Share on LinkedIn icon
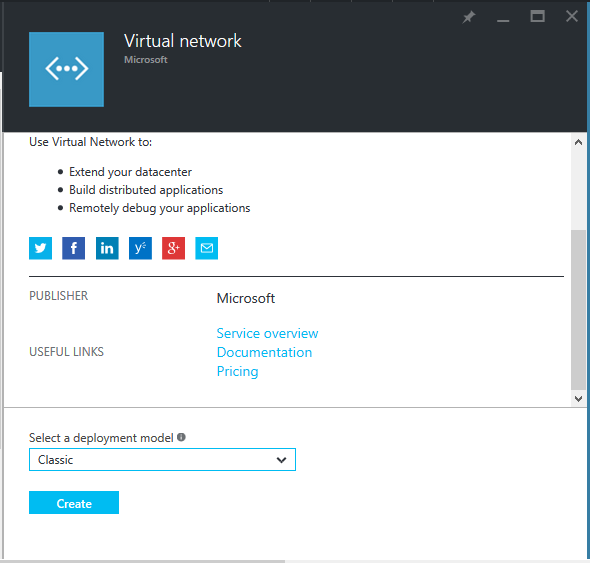Image resolution: width=590 pixels, height=563 pixels. pyautogui.click(x=107, y=248)
